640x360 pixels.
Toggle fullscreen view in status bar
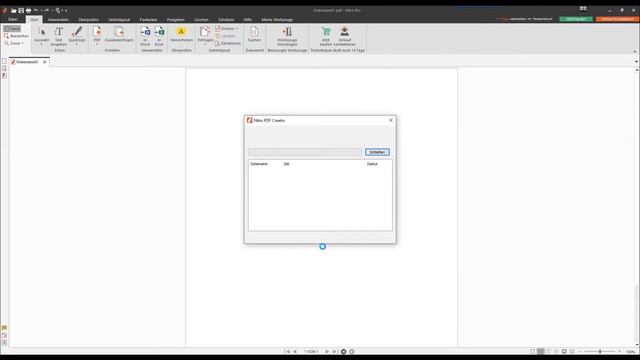tap(564, 351)
